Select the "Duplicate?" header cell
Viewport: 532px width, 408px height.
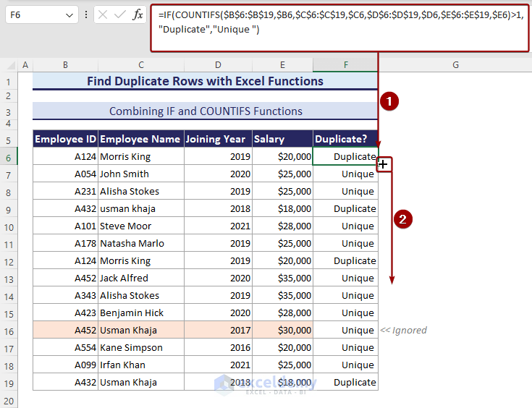pos(345,139)
